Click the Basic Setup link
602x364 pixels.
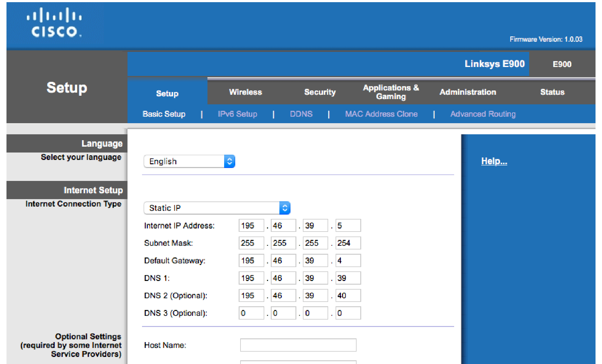[164, 114]
